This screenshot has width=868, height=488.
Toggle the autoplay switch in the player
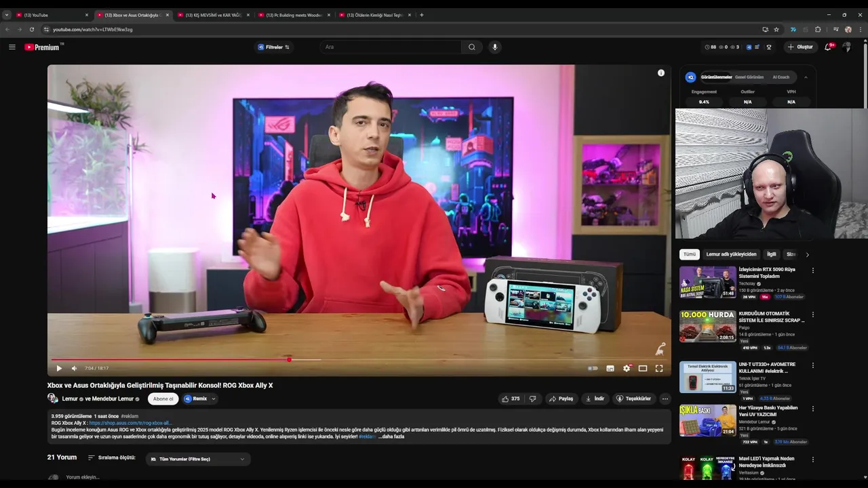point(593,368)
